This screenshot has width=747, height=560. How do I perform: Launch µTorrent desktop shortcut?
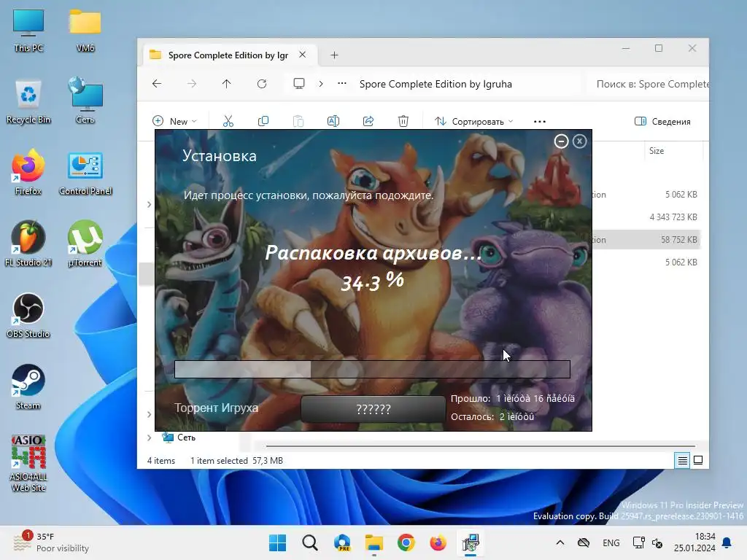(85, 244)
